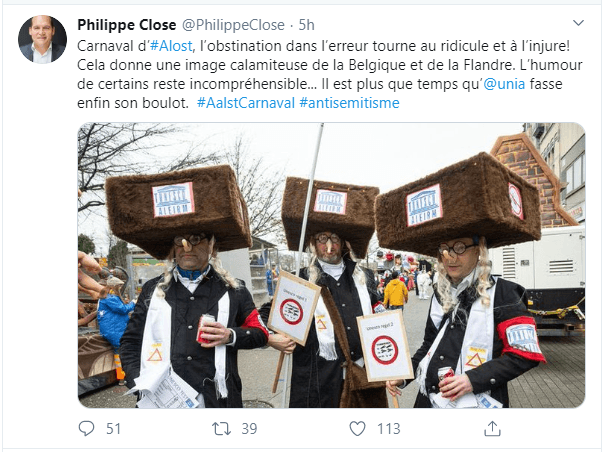Click the 'enfin son boulot' text line
603x452 pixels.
click(x=133, y=103)
